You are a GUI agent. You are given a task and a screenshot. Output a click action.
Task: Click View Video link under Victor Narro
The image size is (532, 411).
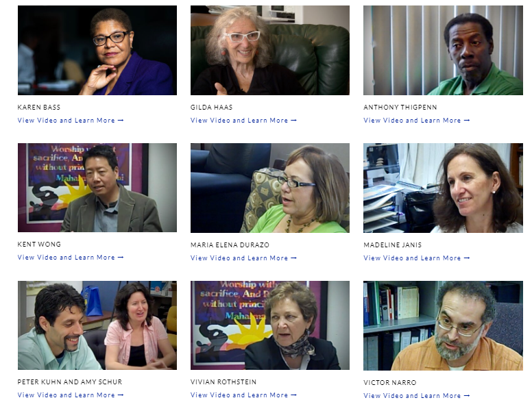417,396
